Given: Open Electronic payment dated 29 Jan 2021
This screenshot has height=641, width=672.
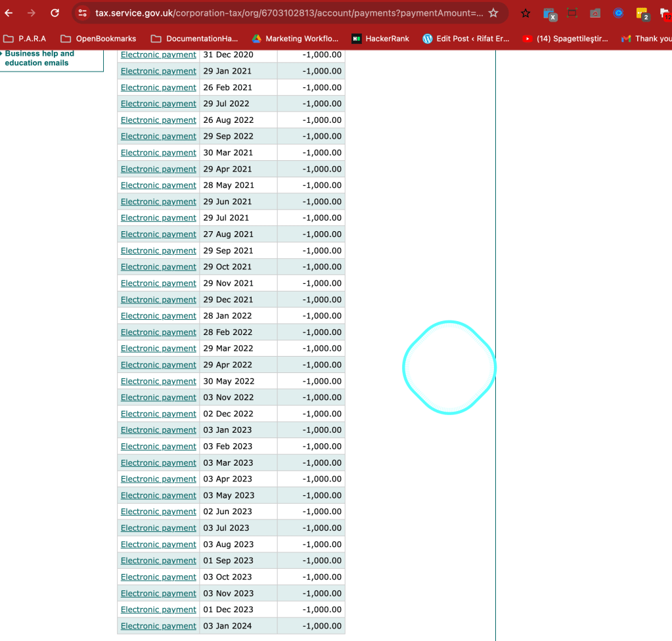Looking at the screenshot, I should (158, 71).
